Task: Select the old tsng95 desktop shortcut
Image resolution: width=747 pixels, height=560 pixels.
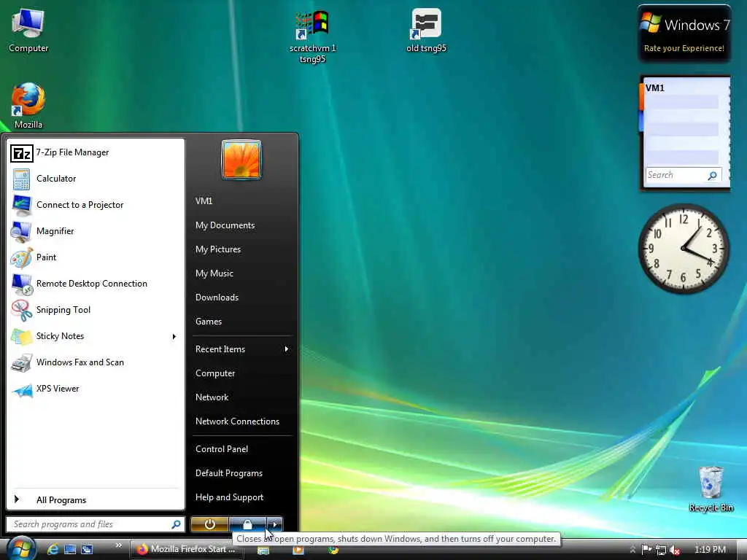Action: (426, 31)
